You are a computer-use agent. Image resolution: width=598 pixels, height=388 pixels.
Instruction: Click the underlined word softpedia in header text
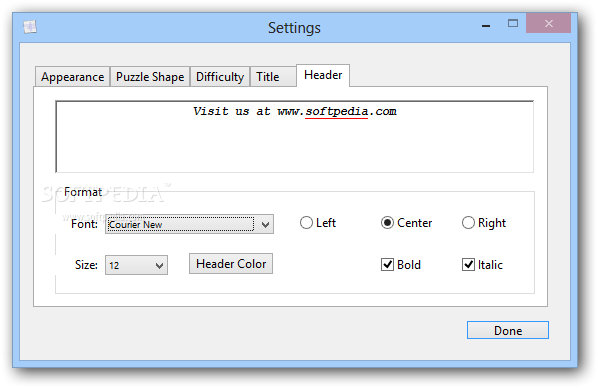(337, 111)
